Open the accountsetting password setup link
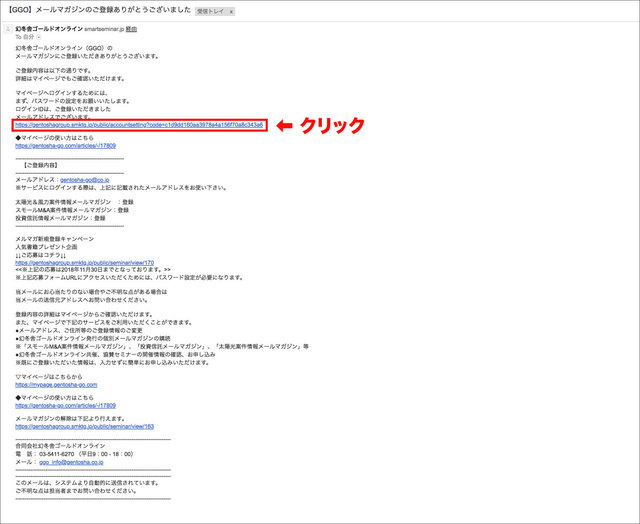640x524 pixels. (139, 126)
